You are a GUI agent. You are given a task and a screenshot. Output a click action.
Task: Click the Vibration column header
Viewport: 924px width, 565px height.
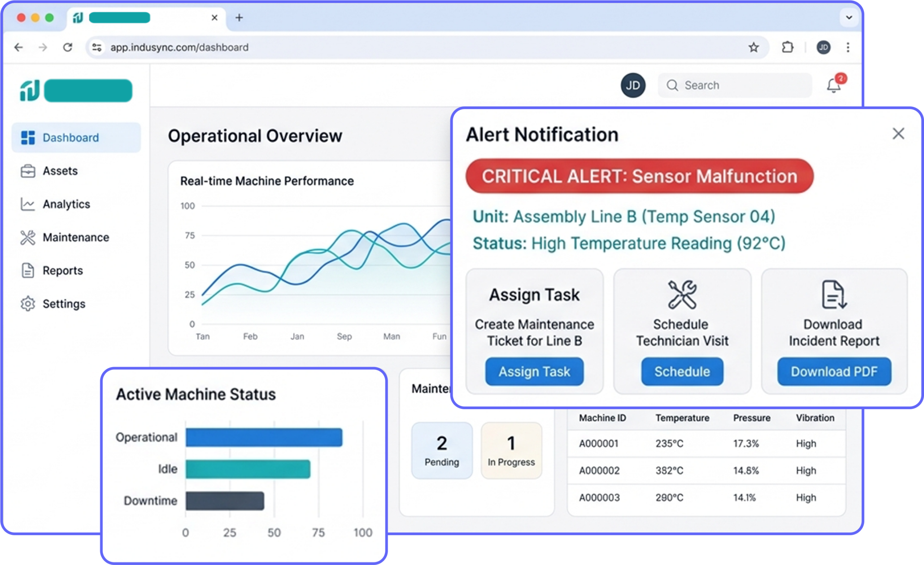coord(815,418)
